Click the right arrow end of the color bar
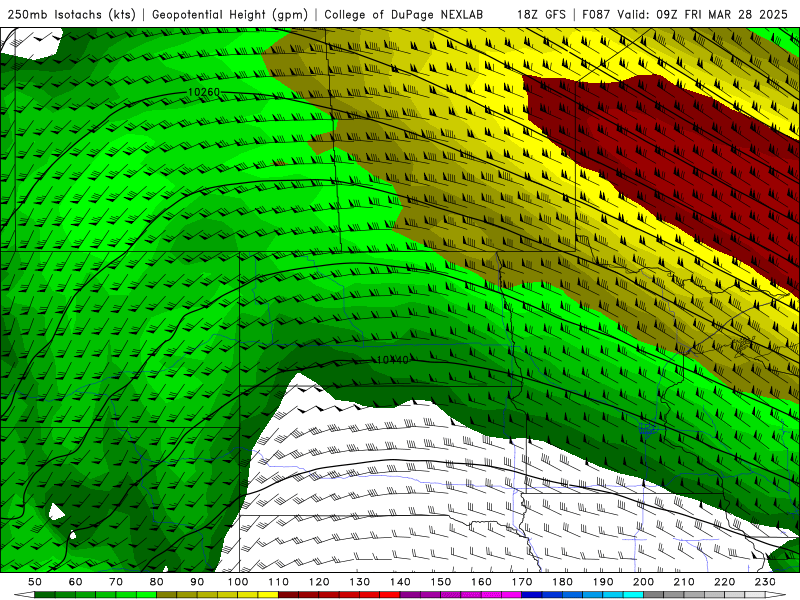The height and width of the screenshot is (600, 800). tap(776, 595)
